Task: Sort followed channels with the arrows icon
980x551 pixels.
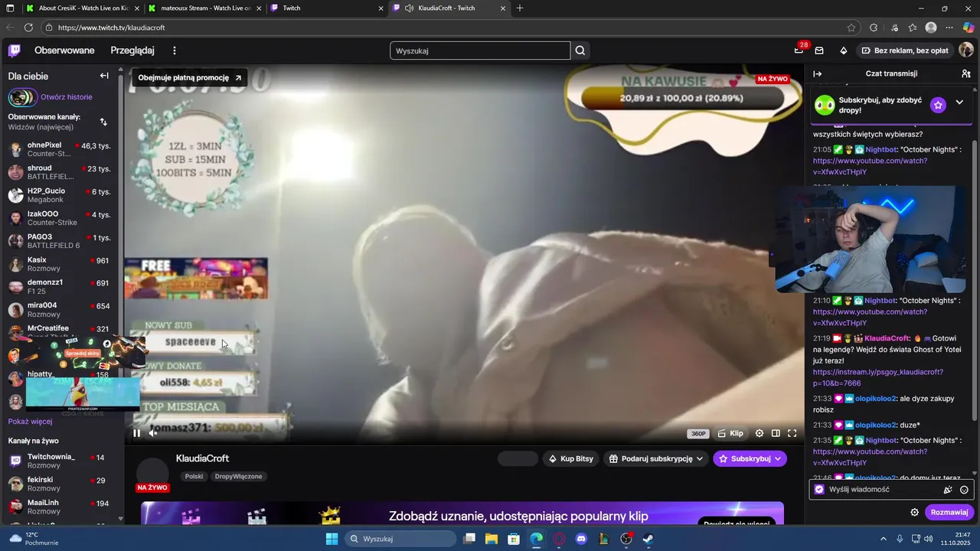Action: [103, 122]
